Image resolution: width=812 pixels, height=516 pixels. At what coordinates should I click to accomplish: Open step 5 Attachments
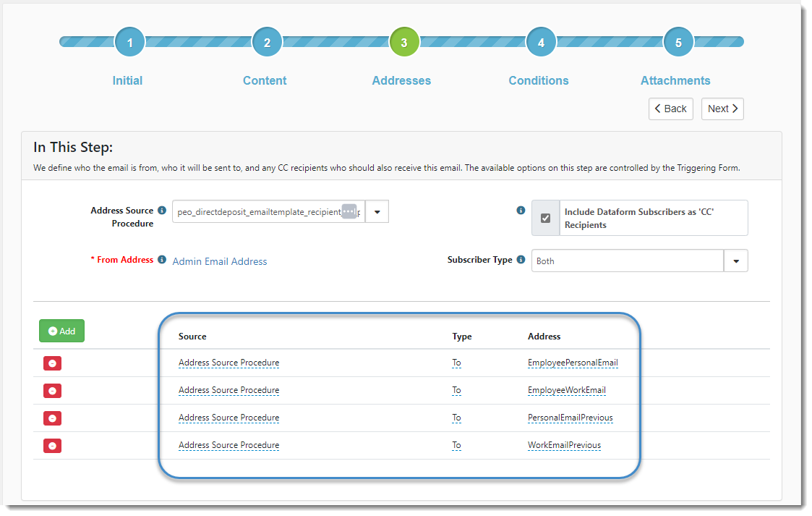[x=678, y=43]
